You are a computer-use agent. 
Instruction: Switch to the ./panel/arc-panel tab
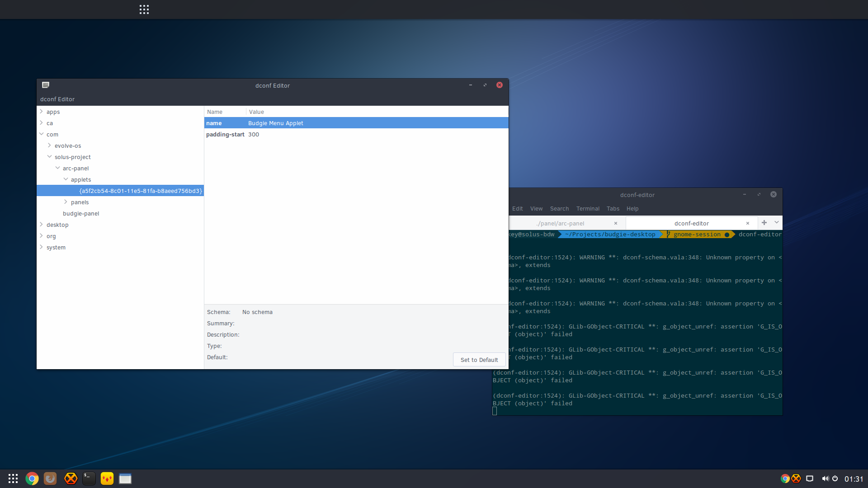561,223
